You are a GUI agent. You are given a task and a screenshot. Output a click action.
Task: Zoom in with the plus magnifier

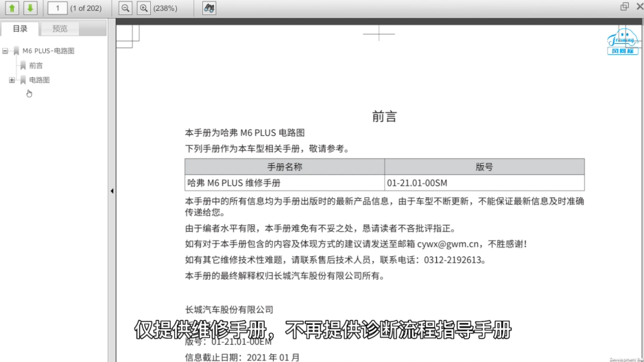(143, 8)
